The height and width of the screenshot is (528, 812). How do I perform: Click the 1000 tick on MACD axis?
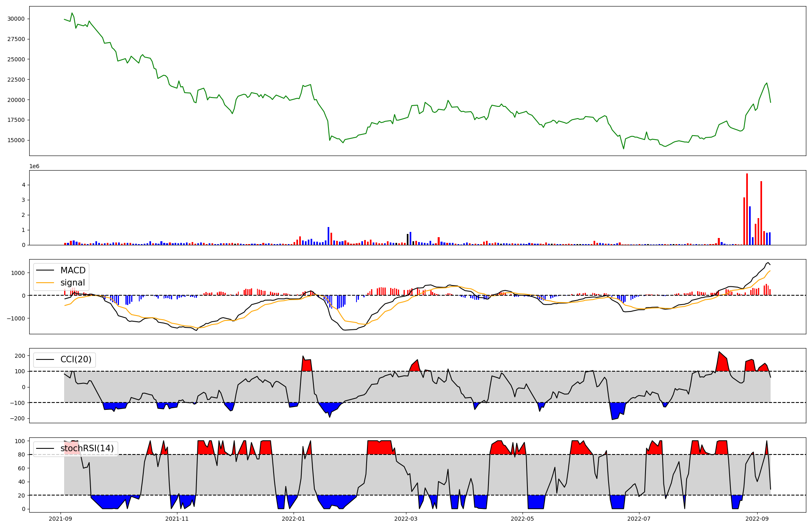click(x=18, y=273)
